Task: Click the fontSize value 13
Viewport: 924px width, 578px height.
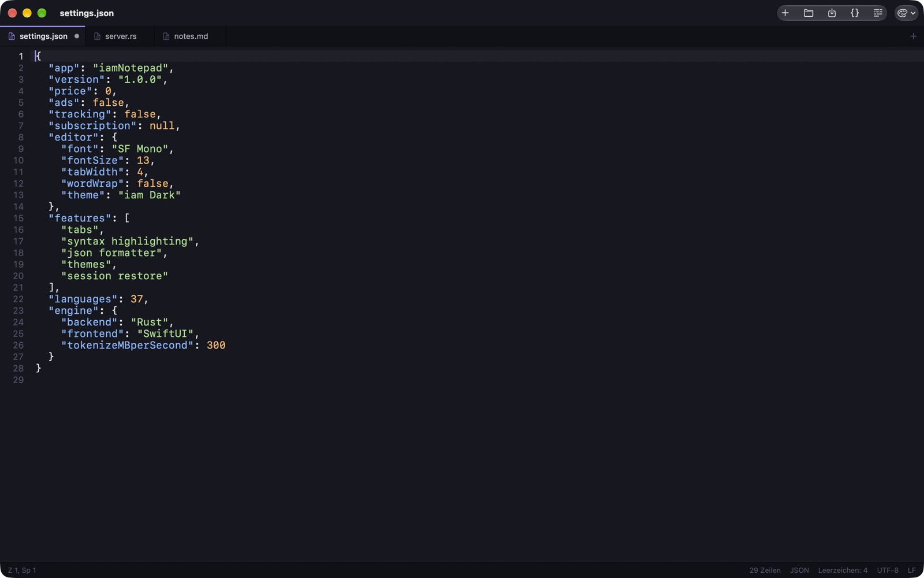Action: [x=143, y=160]
